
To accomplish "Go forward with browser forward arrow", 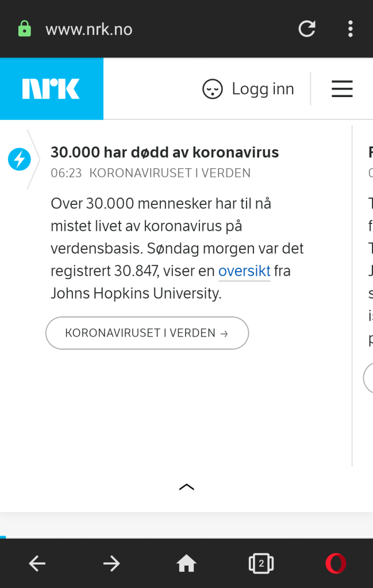I will pyautogui.click(x=111, y=564).
